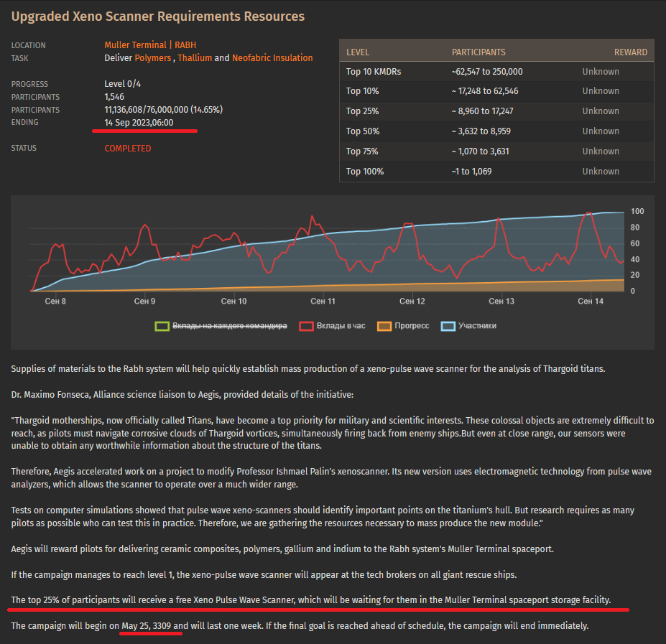Select the 'Top 50%' row label
Image resolution: width=666 pixels, height=644 pixels.
pyautogui.click(x=362, y=131)
